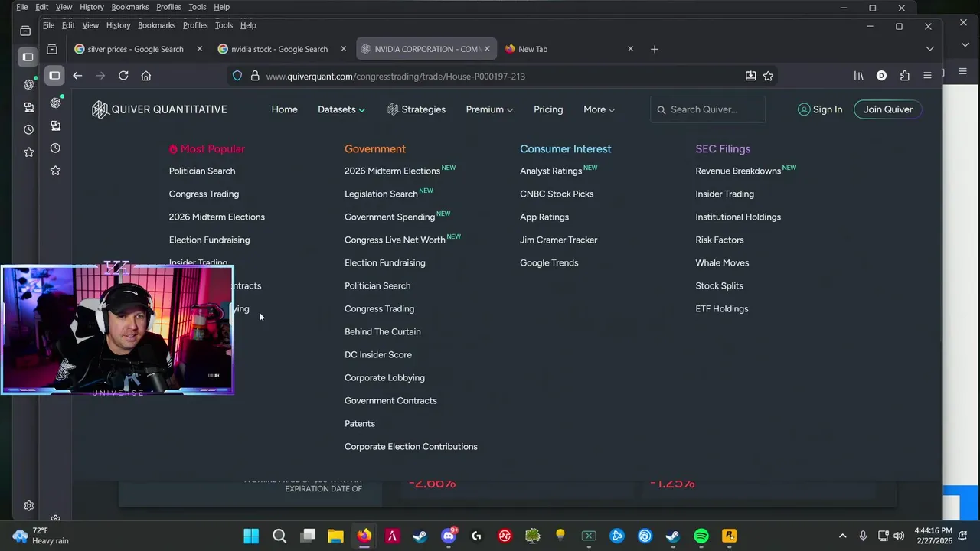
Task: Open ChatGPT in front window's sidebar
Action: [x=55, y=103]
